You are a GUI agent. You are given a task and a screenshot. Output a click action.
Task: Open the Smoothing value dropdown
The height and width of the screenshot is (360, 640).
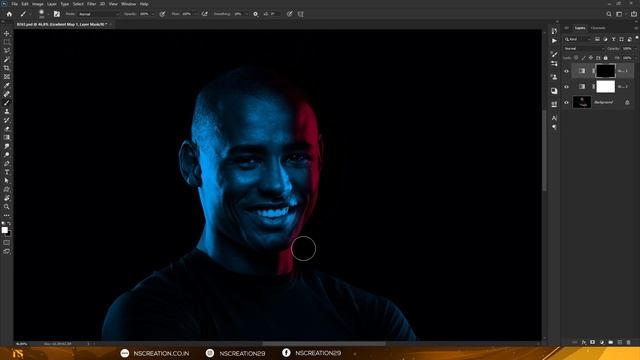246,14
